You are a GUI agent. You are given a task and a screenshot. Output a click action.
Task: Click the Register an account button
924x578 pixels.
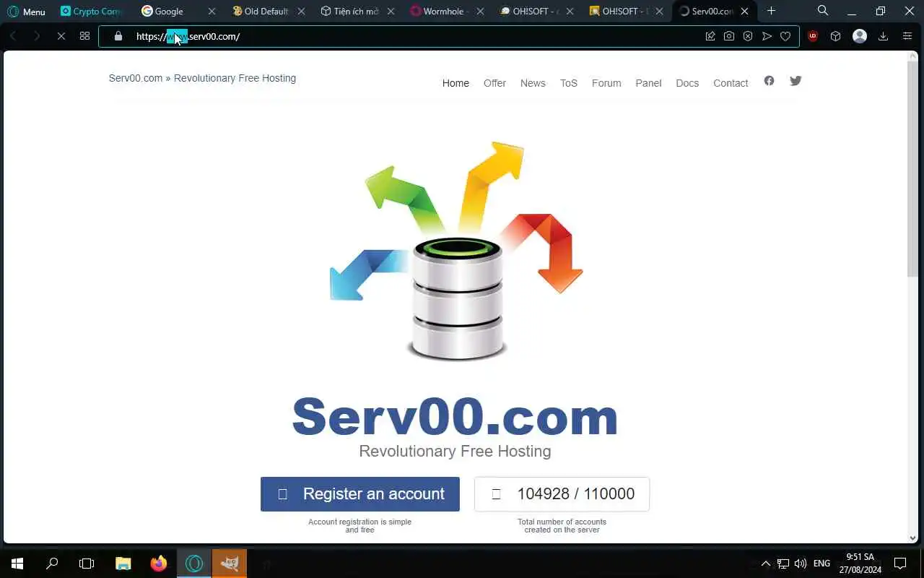[x=360, y=494]
